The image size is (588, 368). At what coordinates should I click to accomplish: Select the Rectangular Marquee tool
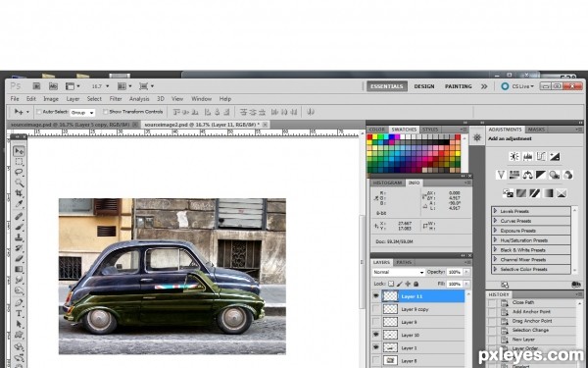pos(19,162)
